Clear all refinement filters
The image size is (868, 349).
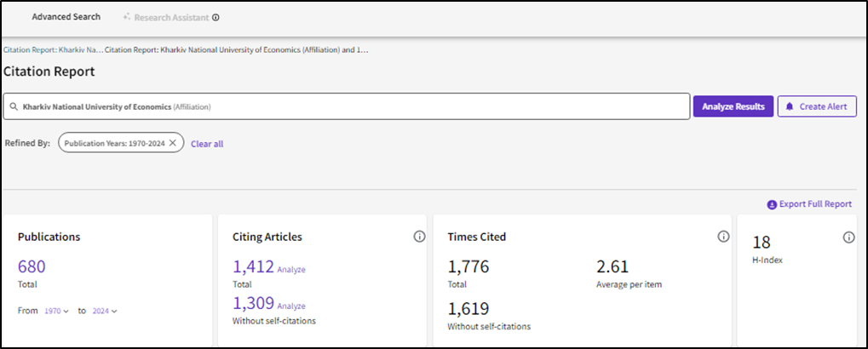pos(207,144)
